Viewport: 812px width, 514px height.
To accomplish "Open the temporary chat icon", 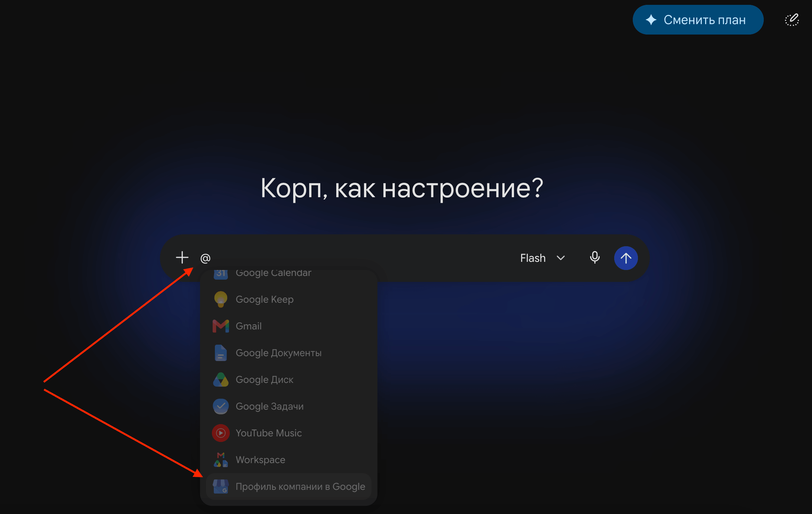I will 792,20.
